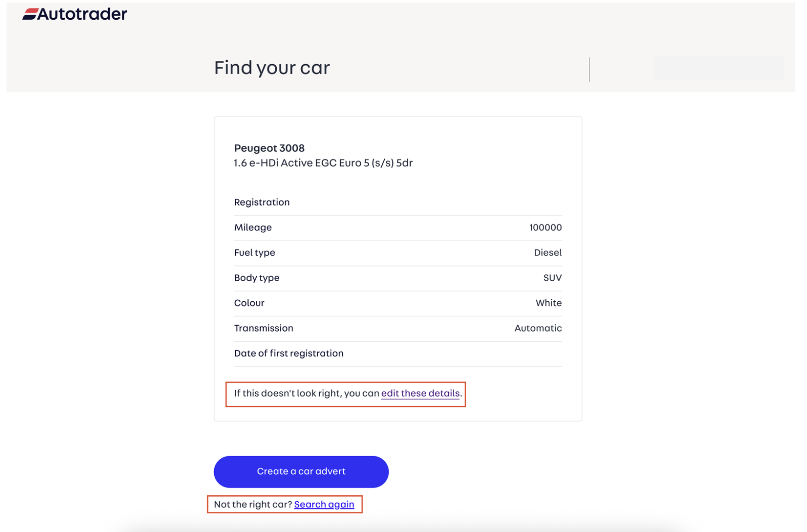
Task: Click the Colour label
Action: (249, 303)
